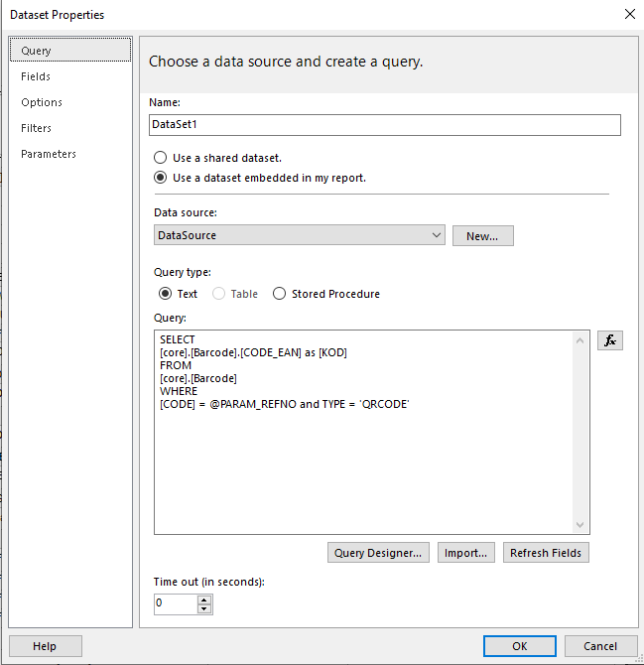Click into the dataset Name field
Image resolution: width=644 pixels, height=665 pixels.
[383, 125]
